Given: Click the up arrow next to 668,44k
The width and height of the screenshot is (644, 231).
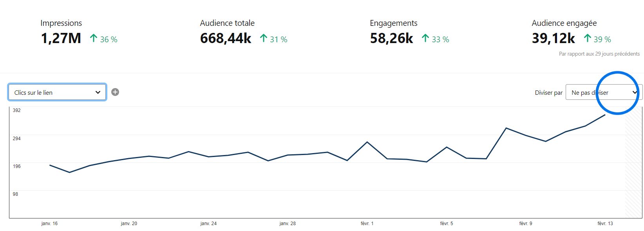Looking at the screenshot, I should click(264, 38).
